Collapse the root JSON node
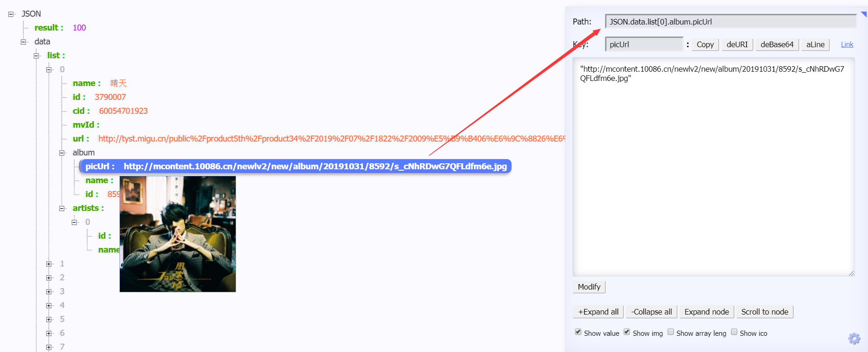Image resolution: width=868 pixels, height=352 pixels. pyautogui.click(x=11, y=14)
